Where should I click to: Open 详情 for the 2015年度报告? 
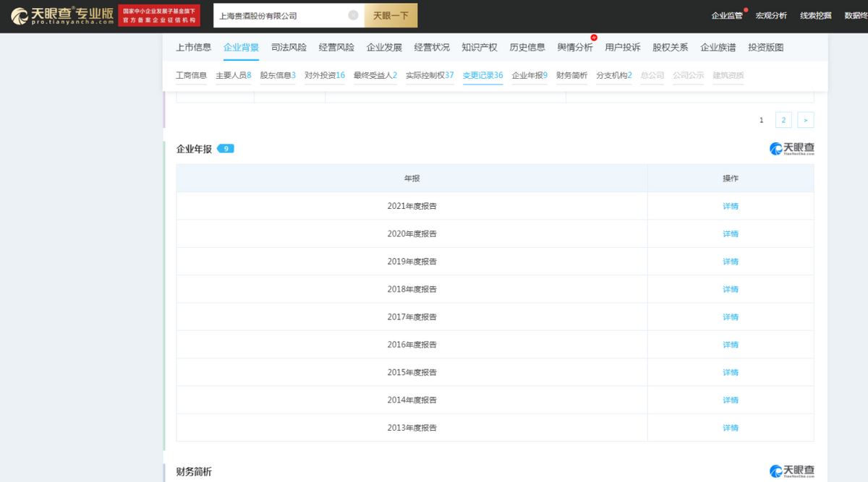tap(731, 371)
